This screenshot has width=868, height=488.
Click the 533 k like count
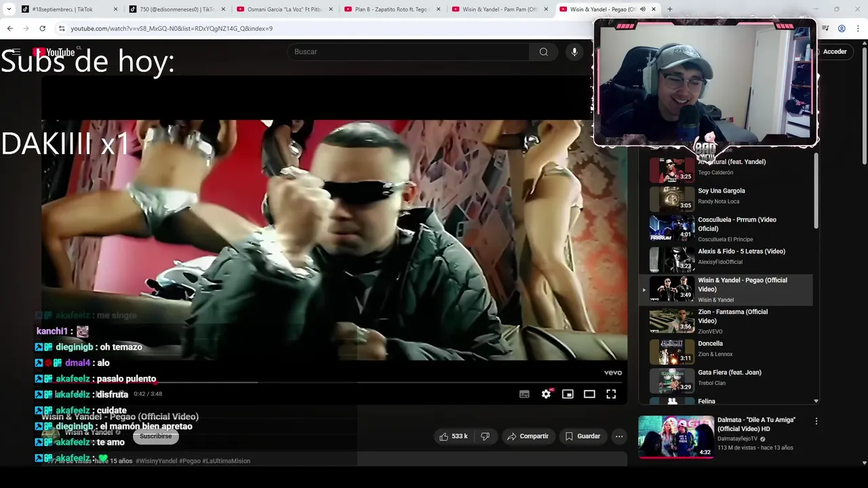[460, 436]
